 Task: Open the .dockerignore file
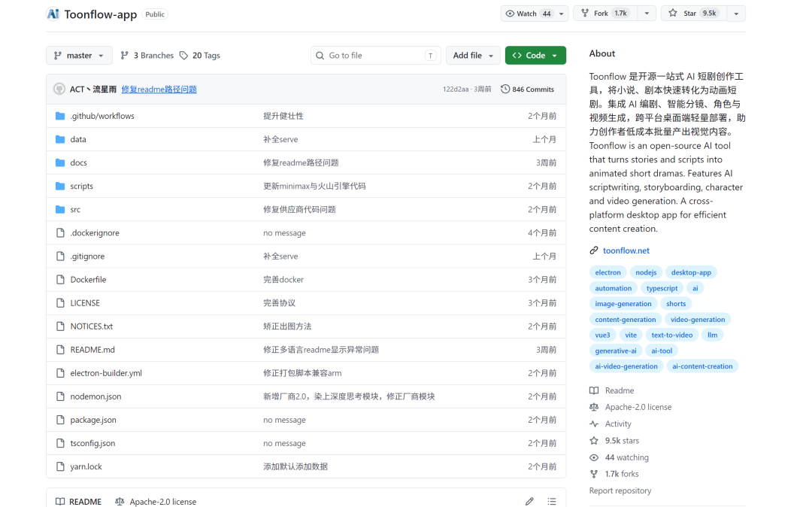[95, 233]
